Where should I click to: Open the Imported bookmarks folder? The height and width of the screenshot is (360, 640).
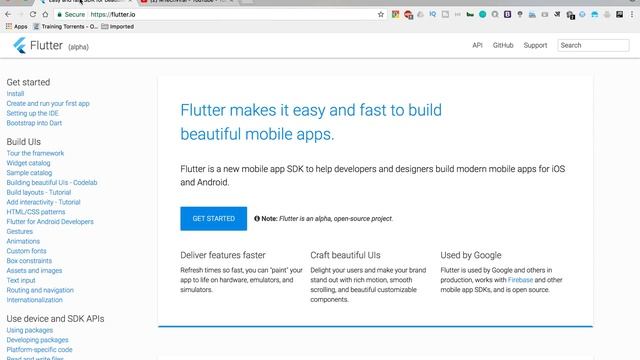pos(118,27)
